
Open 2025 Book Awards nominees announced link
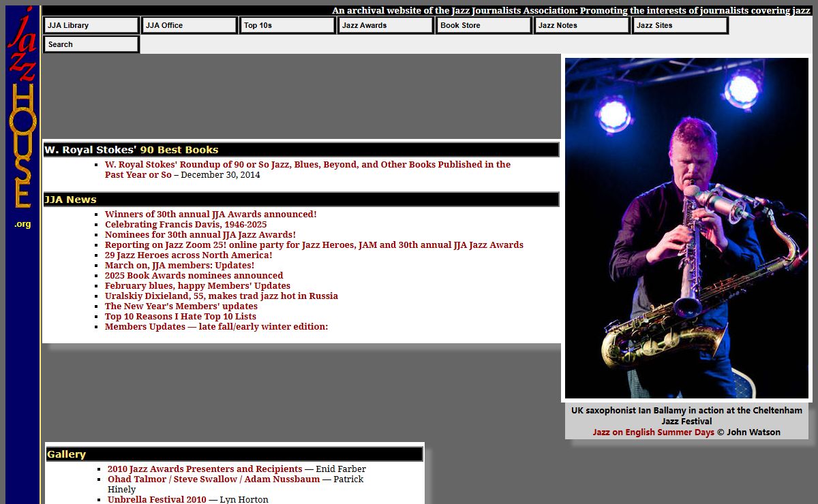pos(194,275)
